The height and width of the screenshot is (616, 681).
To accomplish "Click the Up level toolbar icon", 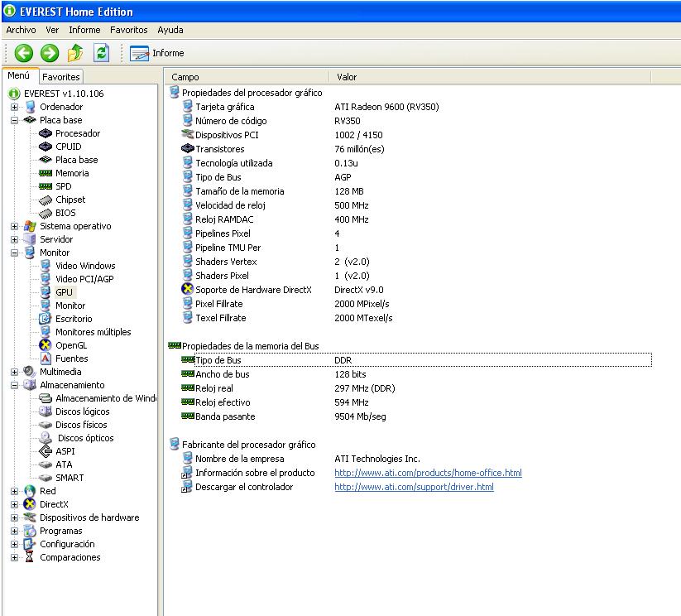I will pos(75,53).
